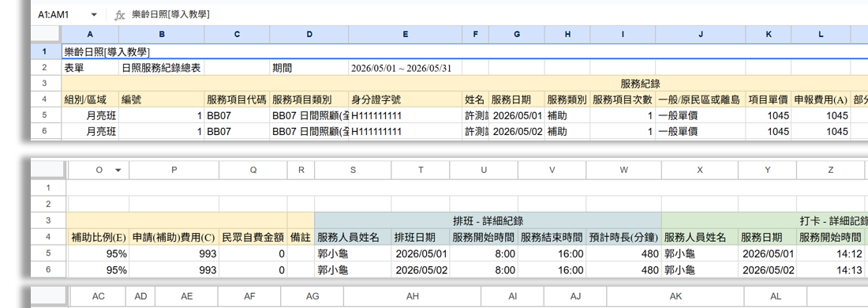Click the 一般/原民區或離島 header cell
Image resolution: width=868 pixels, height=308 pixels.
pos(700,100)
